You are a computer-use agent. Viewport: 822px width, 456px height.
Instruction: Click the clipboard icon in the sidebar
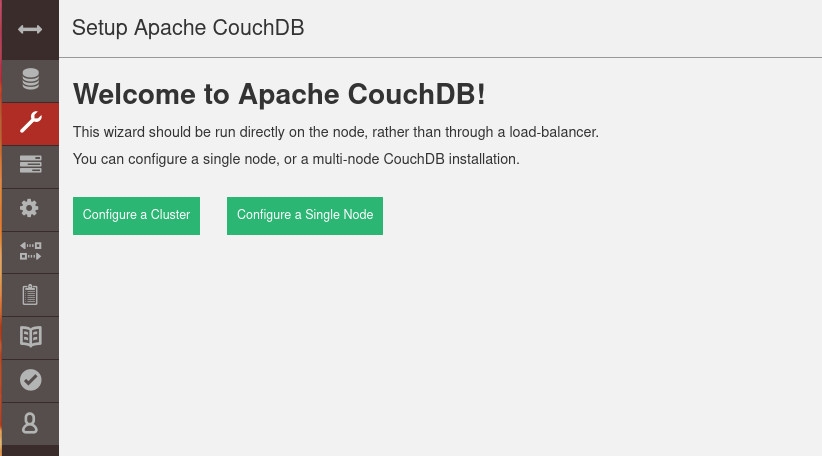30,294
